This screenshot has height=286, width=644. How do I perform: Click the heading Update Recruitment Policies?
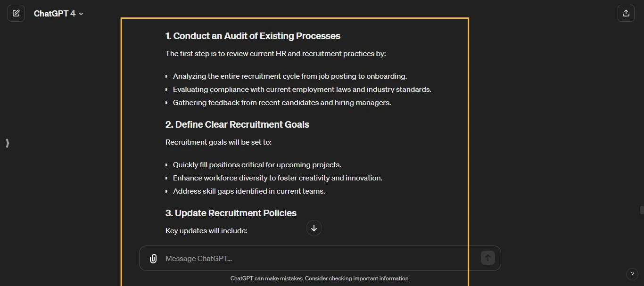[x=231, y=213]
